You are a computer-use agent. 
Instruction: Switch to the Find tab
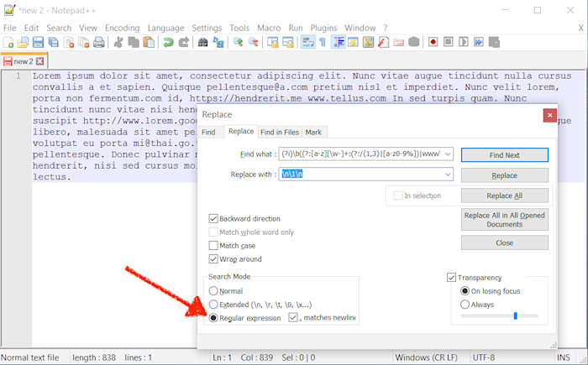tap(208, 133)
